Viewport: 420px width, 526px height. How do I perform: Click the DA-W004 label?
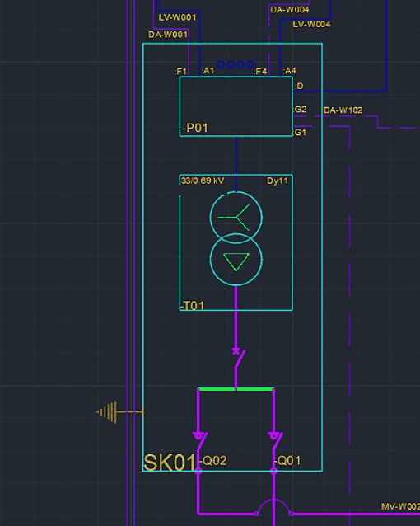click(290, 10)
